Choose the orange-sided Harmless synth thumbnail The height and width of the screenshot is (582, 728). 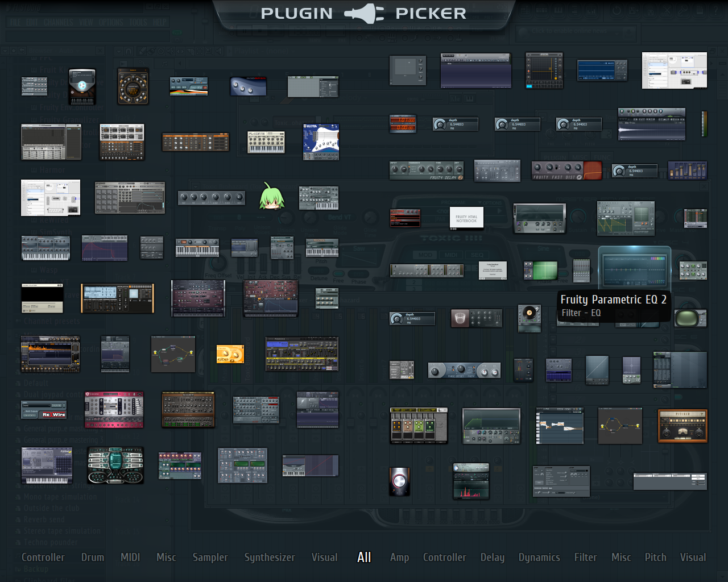(117, 298)
